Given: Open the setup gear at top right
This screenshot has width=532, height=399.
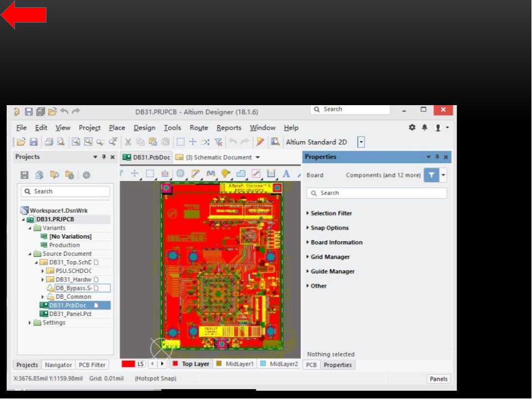Looking at the screenshot, I should point(412,128).
